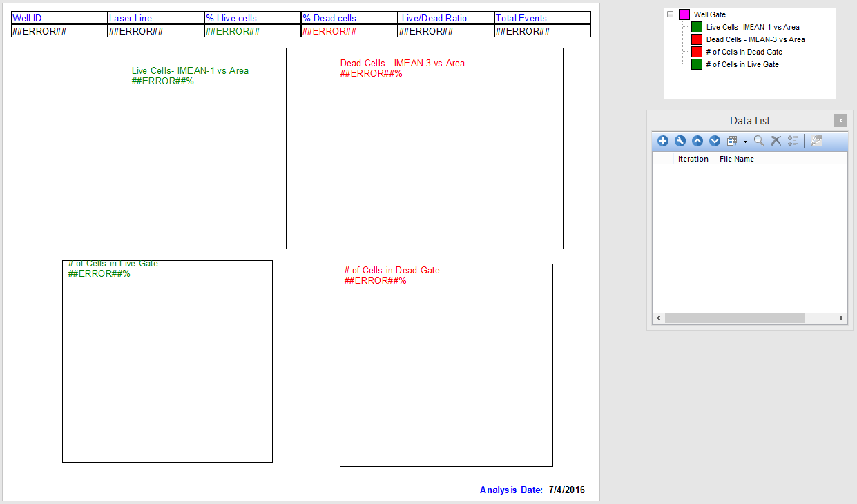Click the blue plus Add Data icon

(x=663, y=141)
